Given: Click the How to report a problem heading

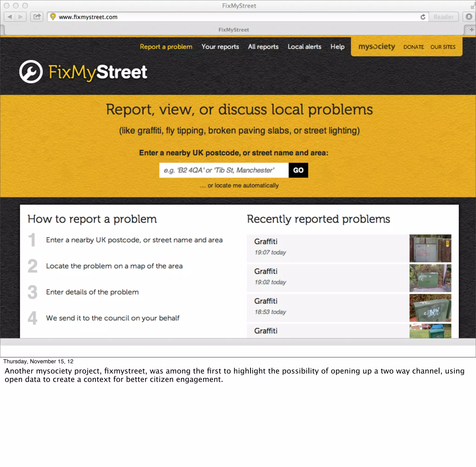Looking at the screenshot, I should point(92,219).
